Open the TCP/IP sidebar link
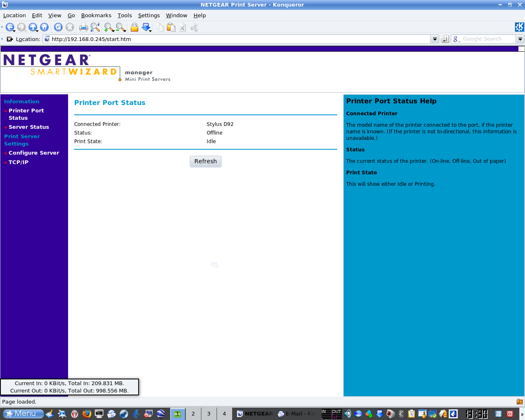 coord(18,162)
